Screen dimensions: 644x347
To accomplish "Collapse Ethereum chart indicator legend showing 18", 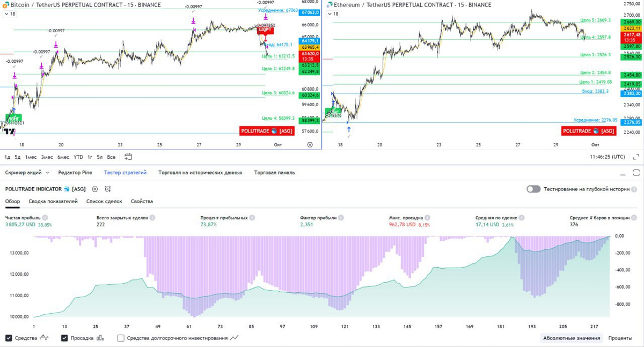I will [333, 14].
